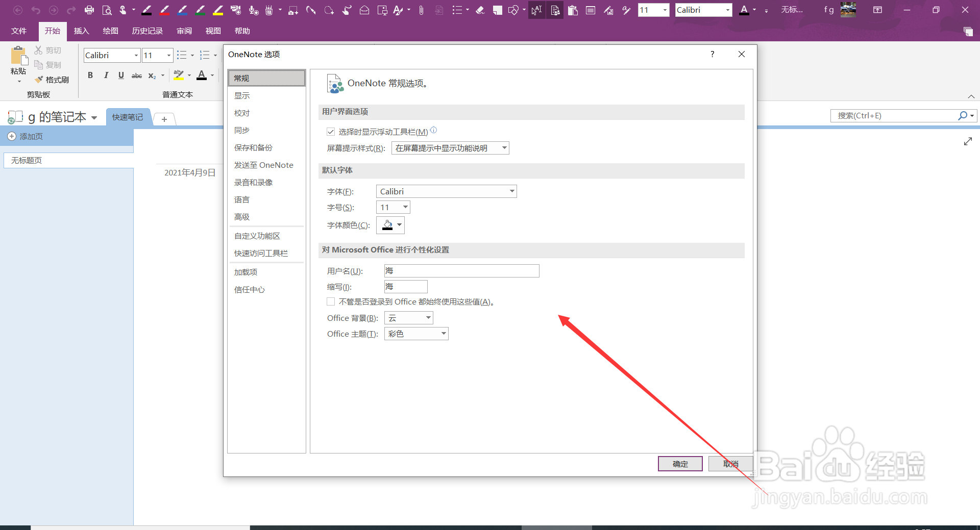Open the 文件 menu
Screen dimensions: 980x530
[19, 31]
